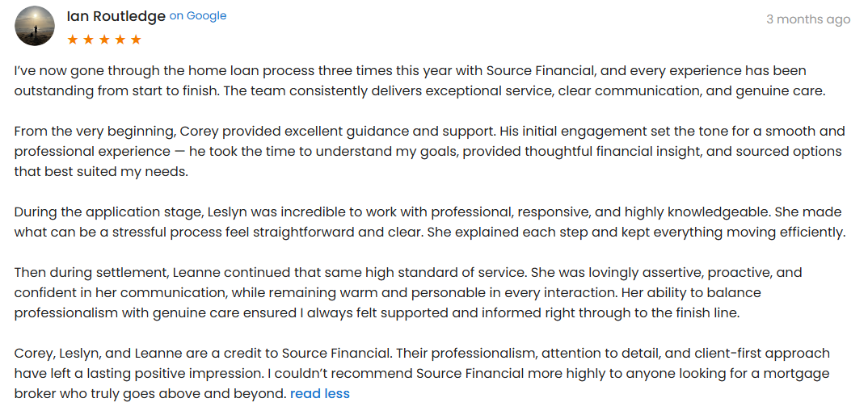868x415 pixels.
Task: Click the phrase "highly knowledgeable" in the review
Action: [x=696, y=212]
